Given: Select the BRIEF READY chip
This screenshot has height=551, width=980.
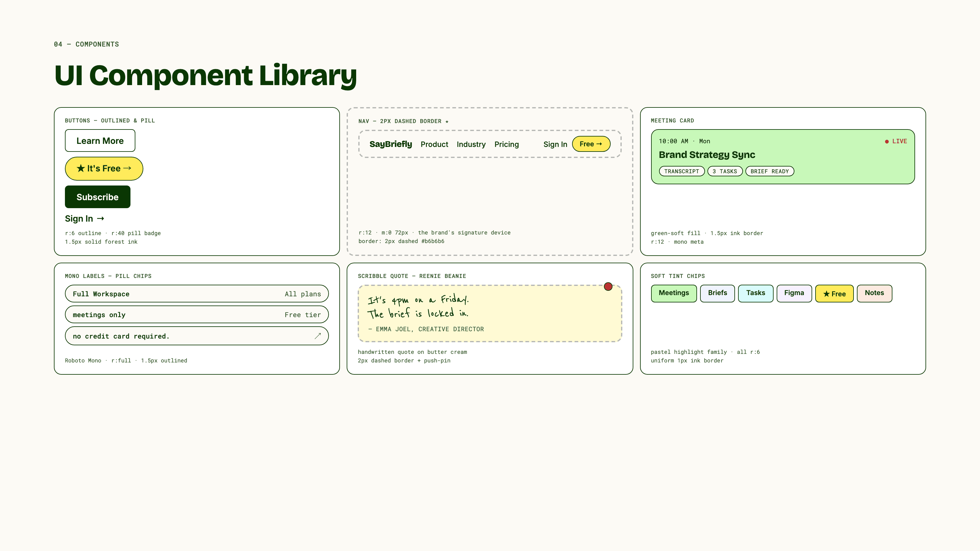Looking at the screenshot, I should (770, 171).
